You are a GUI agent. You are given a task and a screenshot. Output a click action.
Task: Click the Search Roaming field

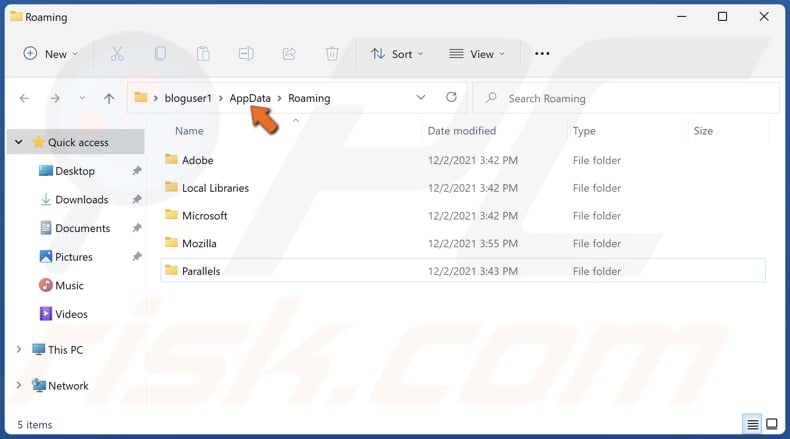click(626, 98)
